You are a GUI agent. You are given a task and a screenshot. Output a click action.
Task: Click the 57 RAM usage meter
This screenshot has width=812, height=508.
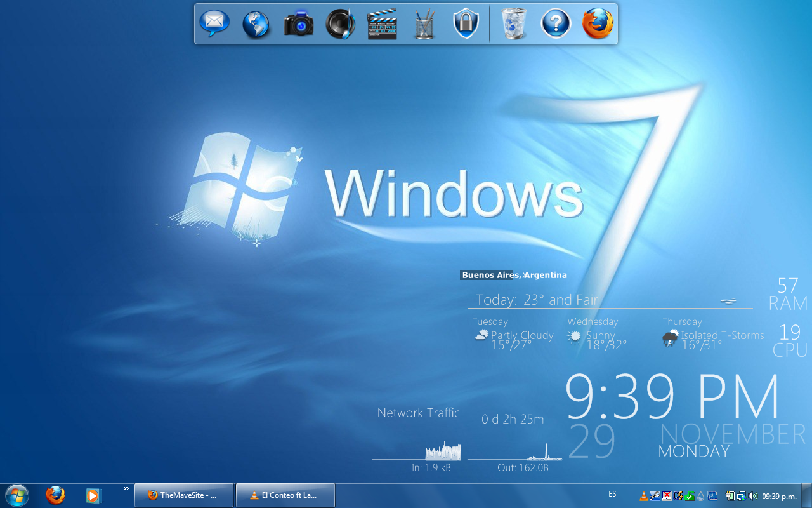[x=788, y=294]
